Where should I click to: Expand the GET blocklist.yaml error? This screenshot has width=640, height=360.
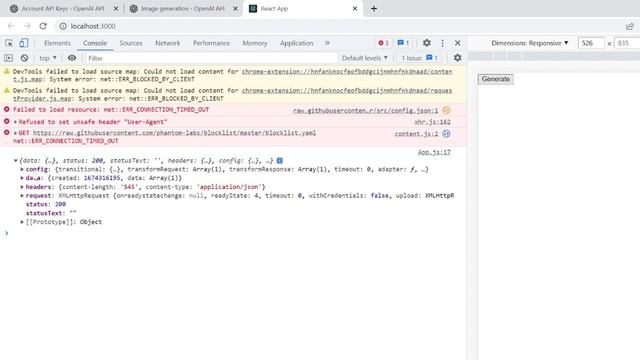click(16, 133)
